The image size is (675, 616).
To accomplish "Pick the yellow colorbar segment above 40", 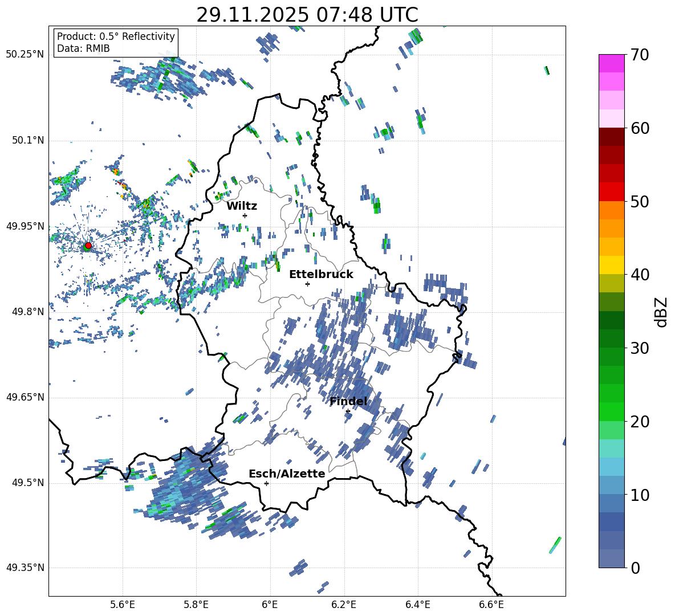I will [612, 265].
